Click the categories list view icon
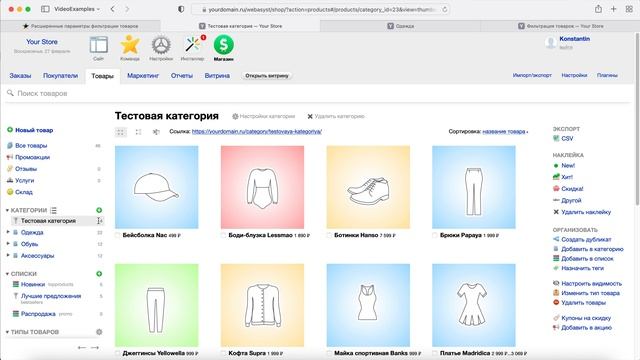 [x=53, y=210]
